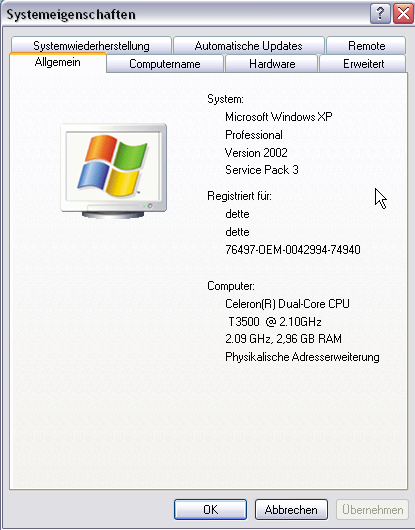This screenshot has width=415, height=530.
Task: Click the Physikalische Adresserweiterung text
Action: [302, 357]
